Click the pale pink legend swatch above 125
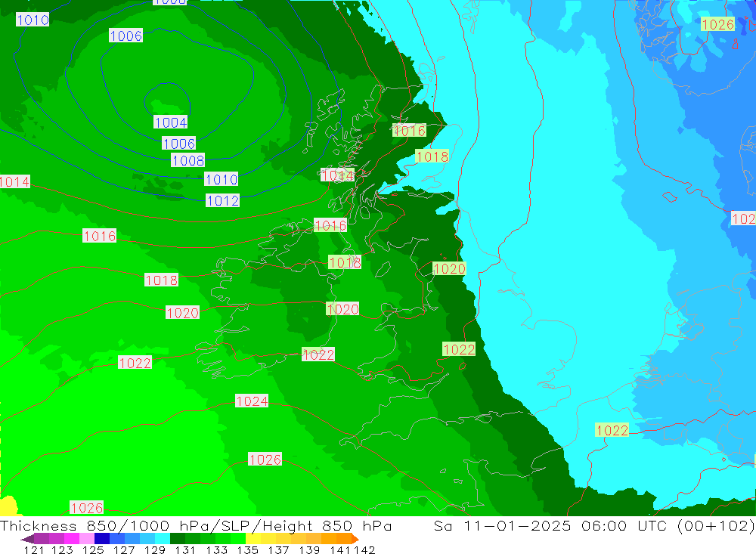Image resolution: width=756 pixels, height=554 pixels. 87,539
